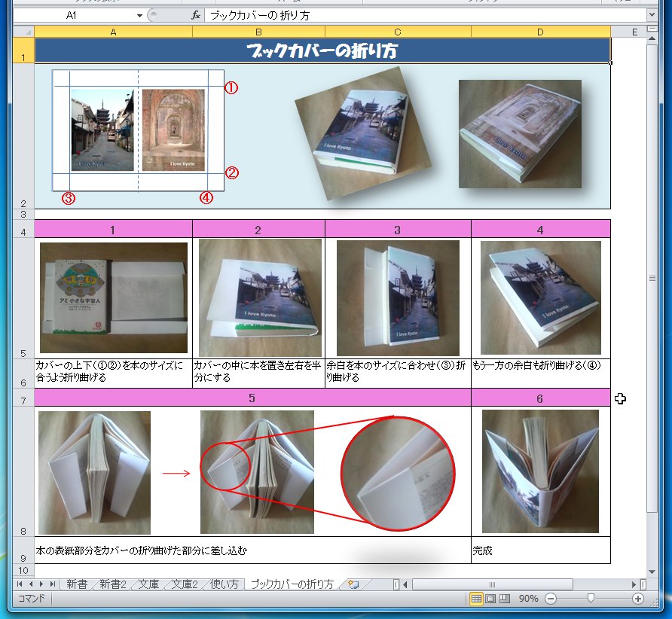Click the tilted pagoda book photo
Image resolution: width=672 pixels, height=619 pixels.
coord(363,133)
